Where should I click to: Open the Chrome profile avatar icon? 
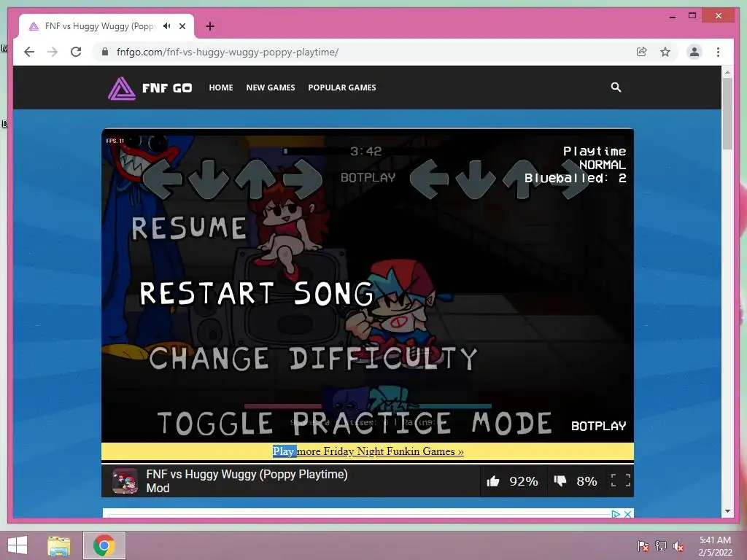click(x=694, y=52)
